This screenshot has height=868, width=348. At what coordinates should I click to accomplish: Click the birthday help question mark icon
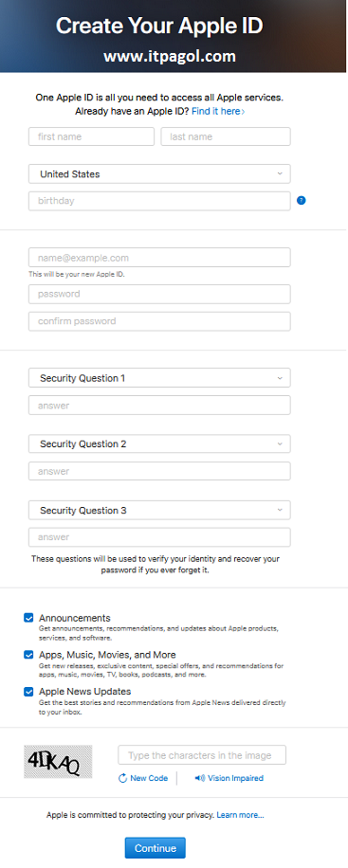pos(301,200)
